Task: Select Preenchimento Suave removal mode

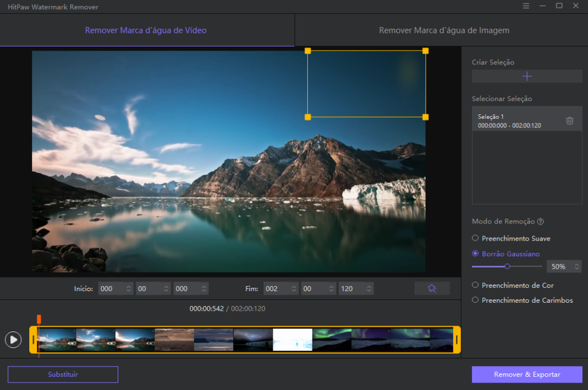Action: 475,238
